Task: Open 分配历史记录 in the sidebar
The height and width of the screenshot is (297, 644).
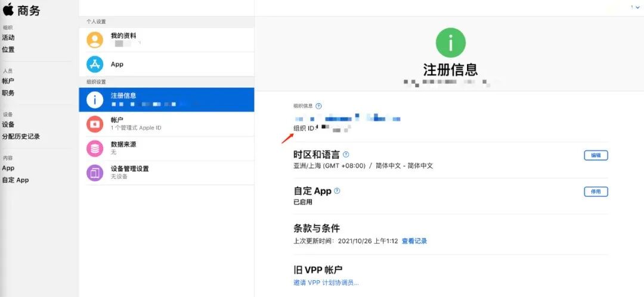Action: (x=21, y=137)
